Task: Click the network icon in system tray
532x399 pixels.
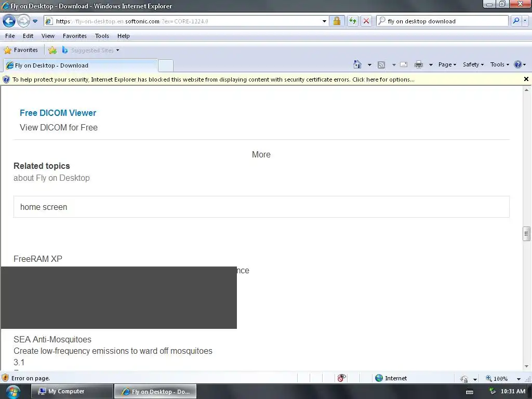Action: (493, 392)
